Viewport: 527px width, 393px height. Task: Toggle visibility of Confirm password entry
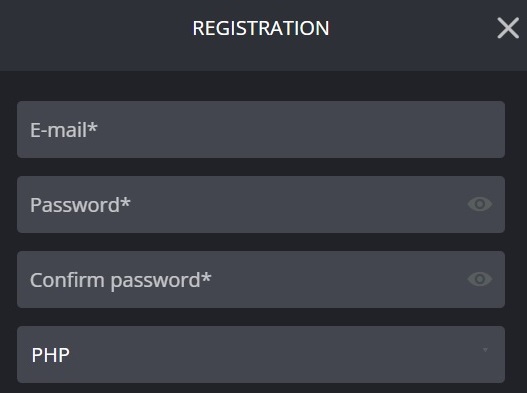pyautogui.click(x=480, y=279)
